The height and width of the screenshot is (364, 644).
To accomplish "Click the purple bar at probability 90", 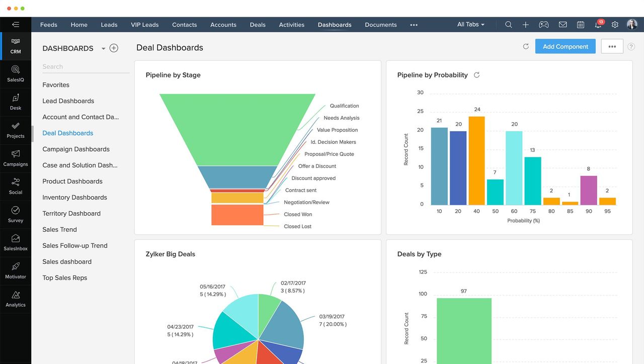I will point(589,190).
